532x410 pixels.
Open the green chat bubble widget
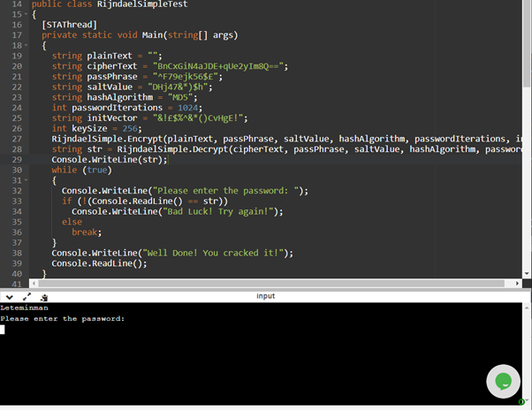[503, 382]
